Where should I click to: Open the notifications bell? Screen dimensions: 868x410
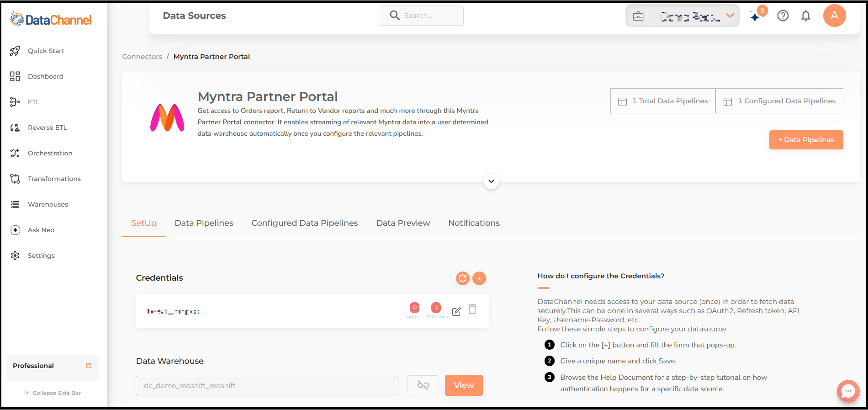(806, 16)
